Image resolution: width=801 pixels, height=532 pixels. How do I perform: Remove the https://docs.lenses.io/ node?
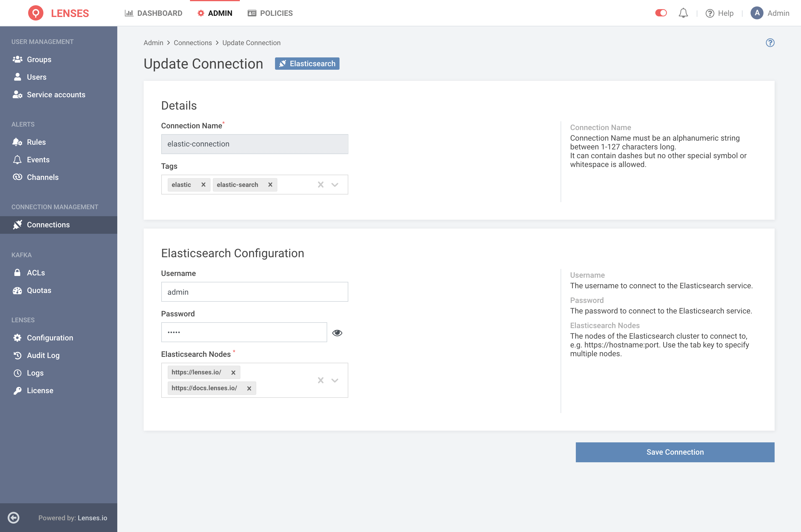click(x=249, y=388)
